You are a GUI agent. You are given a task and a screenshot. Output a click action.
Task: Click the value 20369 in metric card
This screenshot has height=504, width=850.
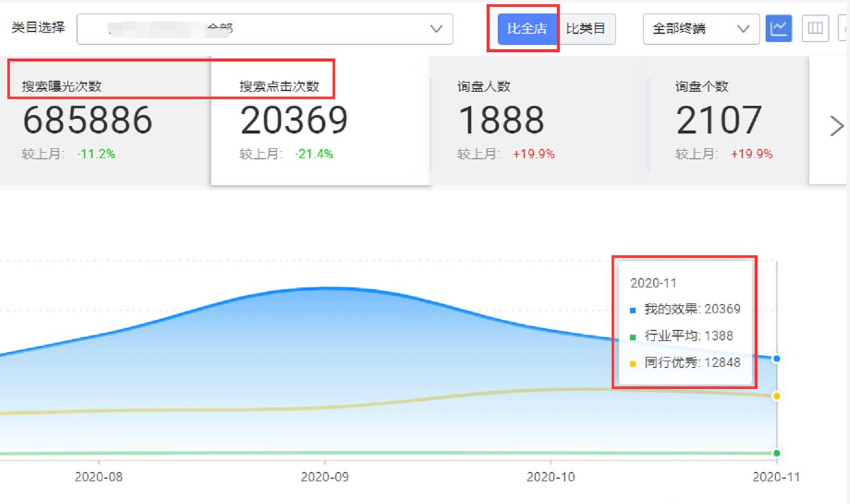tap(294, 120)
